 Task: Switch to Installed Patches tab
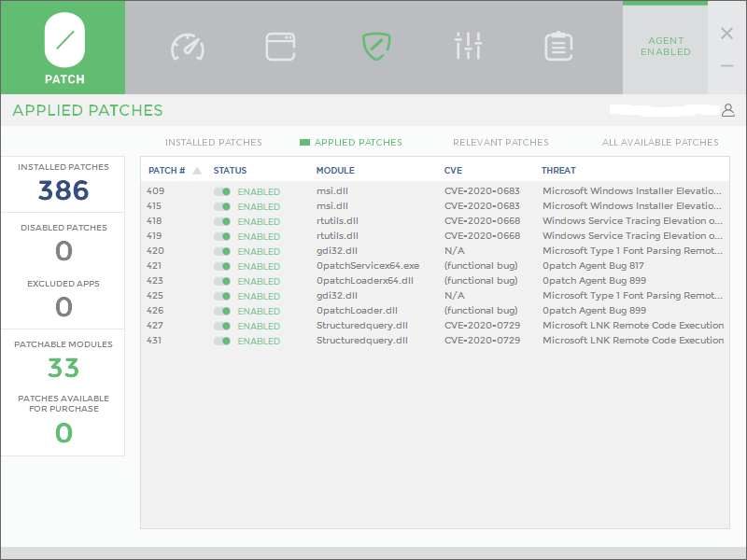pos(213,143)
